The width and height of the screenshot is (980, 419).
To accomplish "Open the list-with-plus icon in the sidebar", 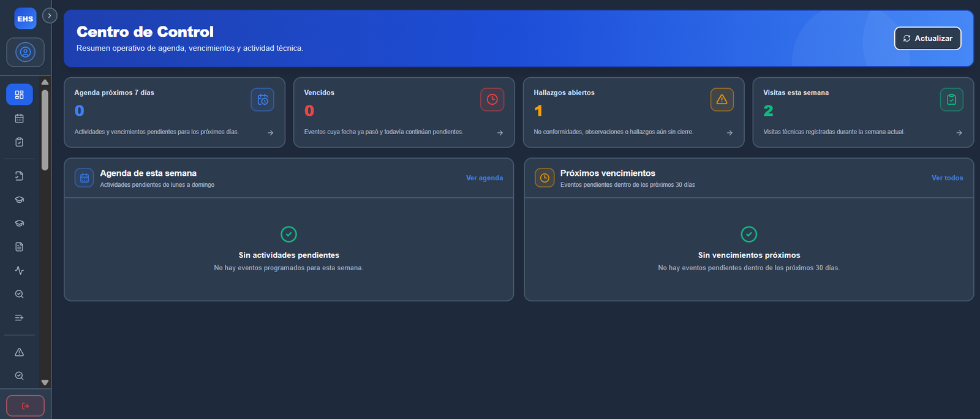I will (x=20, y=317).
